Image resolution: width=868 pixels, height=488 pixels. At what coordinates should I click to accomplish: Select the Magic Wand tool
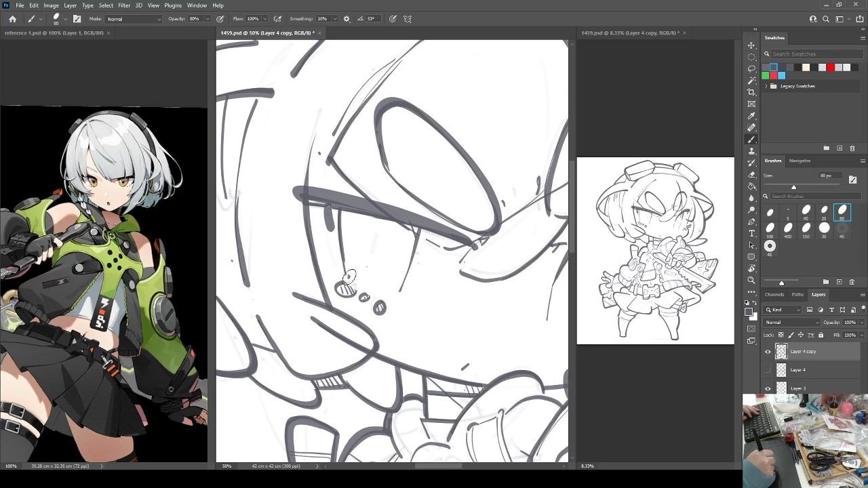coord(751,81)
